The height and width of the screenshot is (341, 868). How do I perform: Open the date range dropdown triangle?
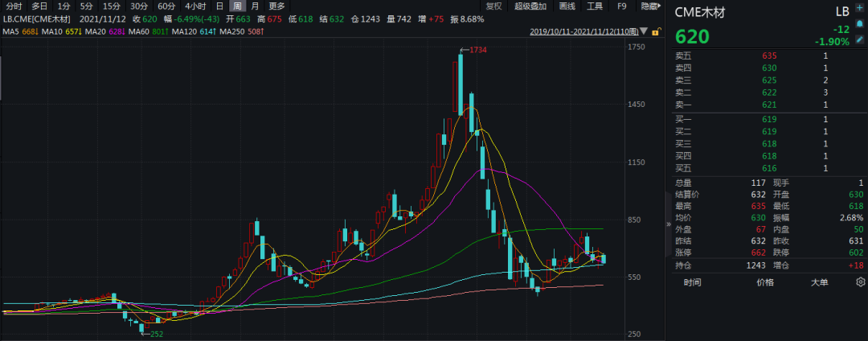click(x=644, y=32)
